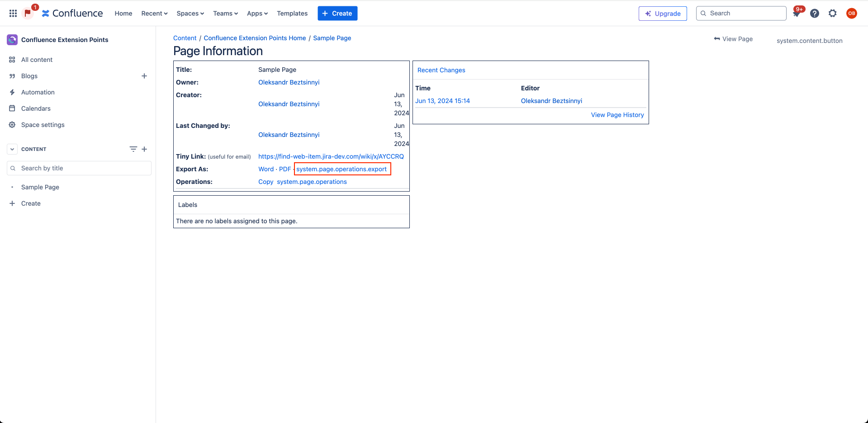Click the red flag notification icon

tap(28, 13)
